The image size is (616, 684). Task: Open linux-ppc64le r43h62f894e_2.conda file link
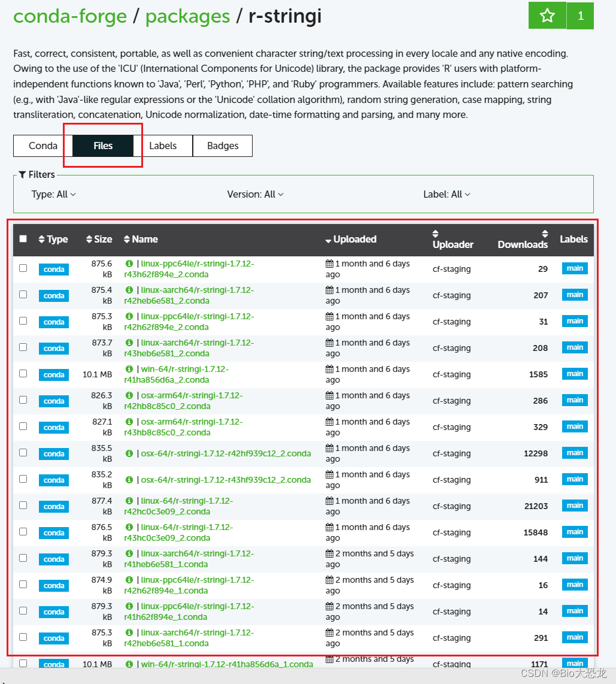click(189, 269)
